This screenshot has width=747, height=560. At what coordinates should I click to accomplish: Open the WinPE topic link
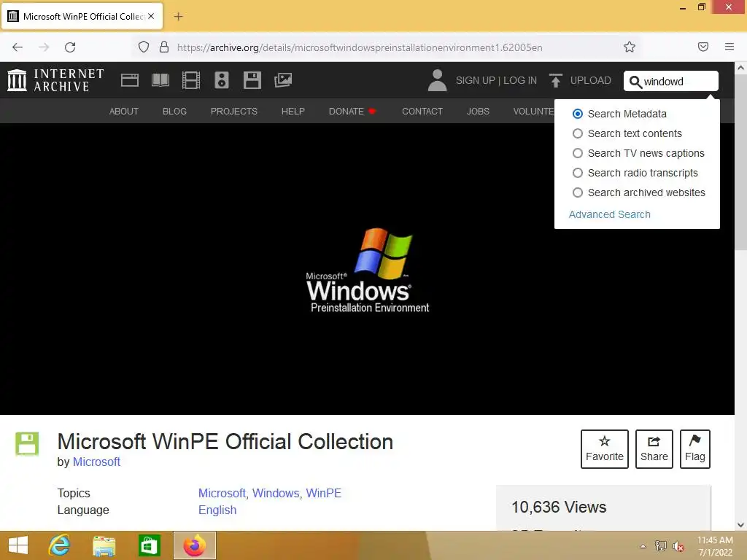(x=323, y=493)
